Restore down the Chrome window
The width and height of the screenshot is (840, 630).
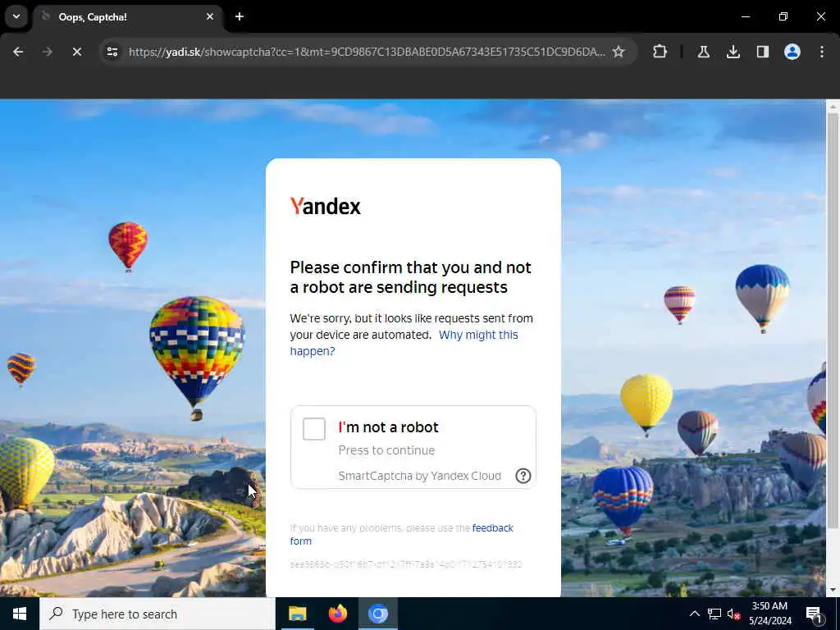[x=783, y=16]
